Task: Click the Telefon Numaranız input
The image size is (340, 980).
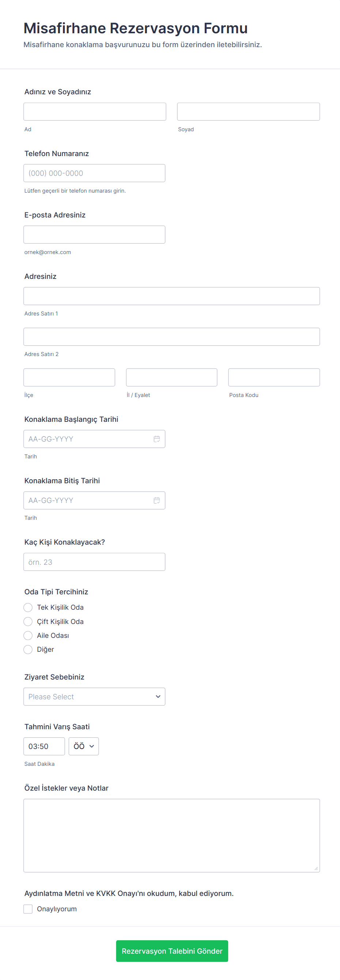Action: (94, 173)
